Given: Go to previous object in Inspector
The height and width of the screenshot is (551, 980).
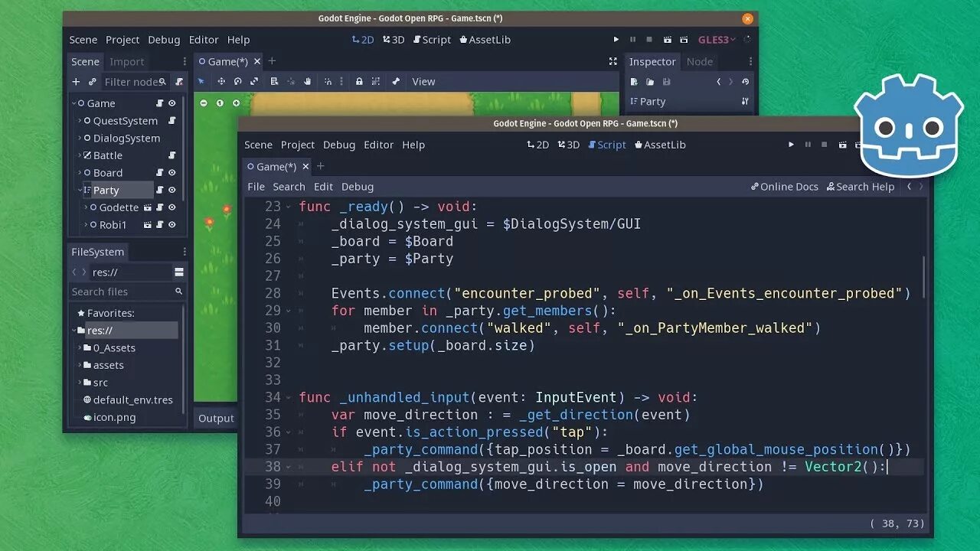Looking at the screenshot, I should click(x=718, y=82).
